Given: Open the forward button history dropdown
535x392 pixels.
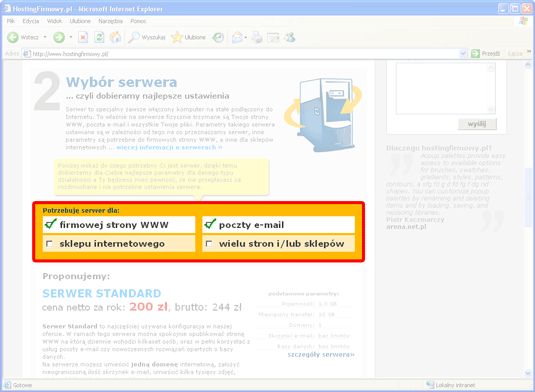Looking at the screenshot, I should (71, 37).
